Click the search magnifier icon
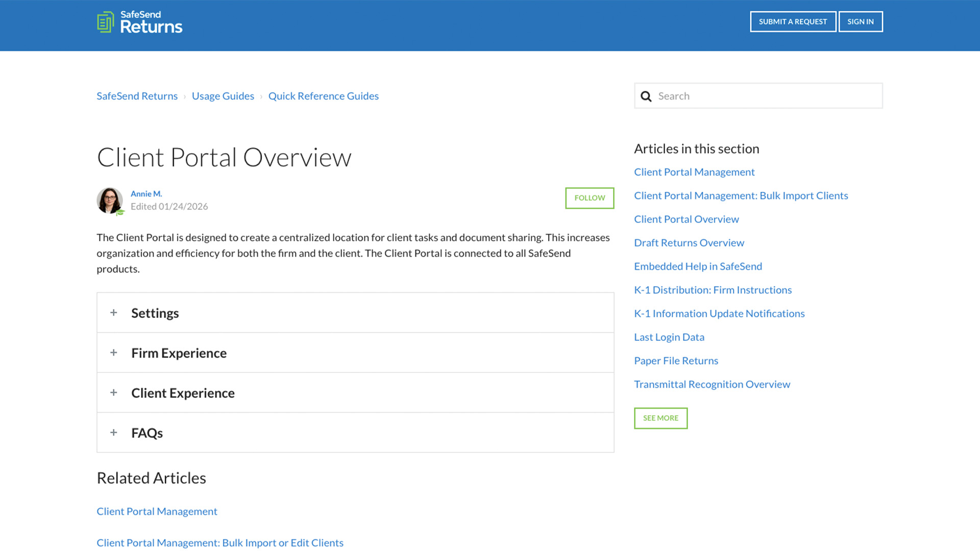Screen dimensions: 980x551 tap(646, 96)
